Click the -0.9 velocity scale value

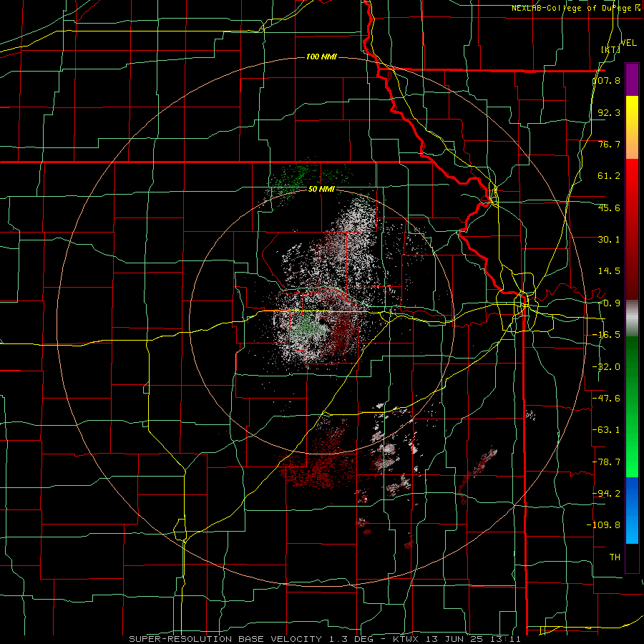[x=609, y=303]
